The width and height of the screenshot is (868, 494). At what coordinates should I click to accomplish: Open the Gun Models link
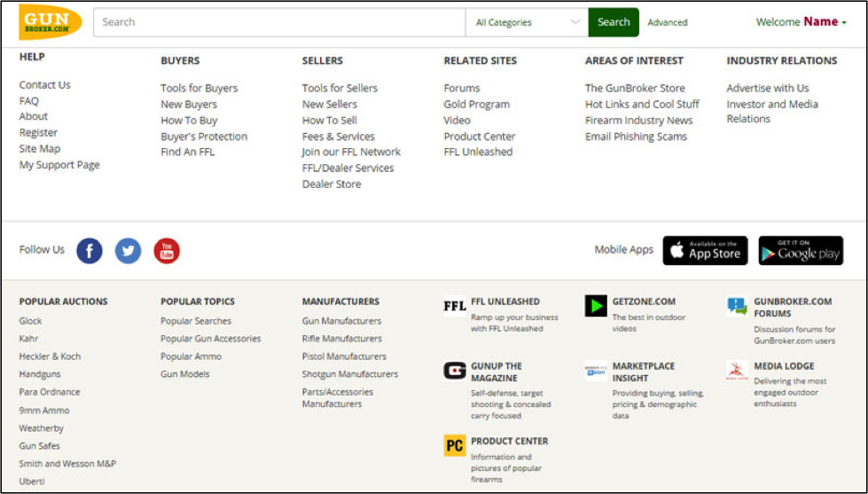coord(185,373)
